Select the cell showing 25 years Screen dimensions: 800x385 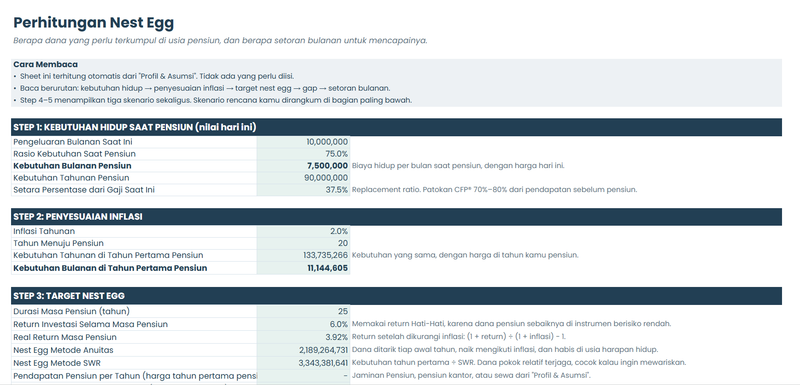pyautogui.click(x=303, y=311)
